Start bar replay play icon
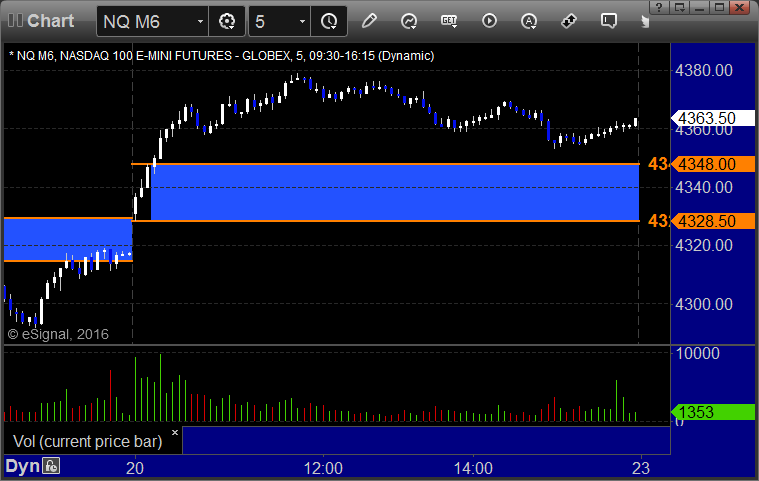 pyautogui.click(x=489, y=21)
